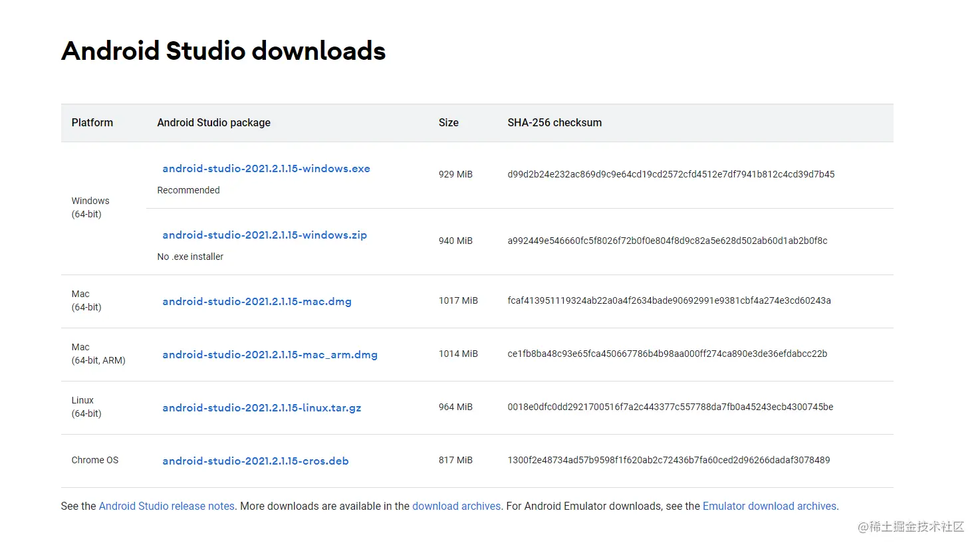
Task: Select the Mac (64-bit, ARM) platform cell
Action: (x=98, y=354)
